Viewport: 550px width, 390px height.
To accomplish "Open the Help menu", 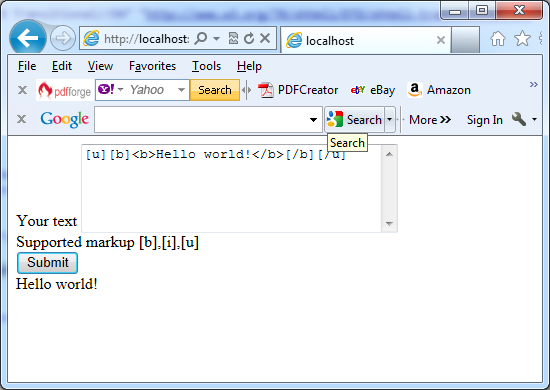I will tap(249, 66).
